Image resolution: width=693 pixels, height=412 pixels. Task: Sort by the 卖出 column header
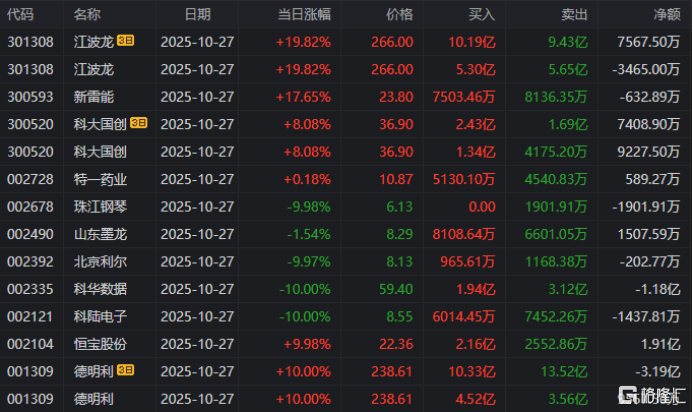pyautogui.click(x=574, y=15)
